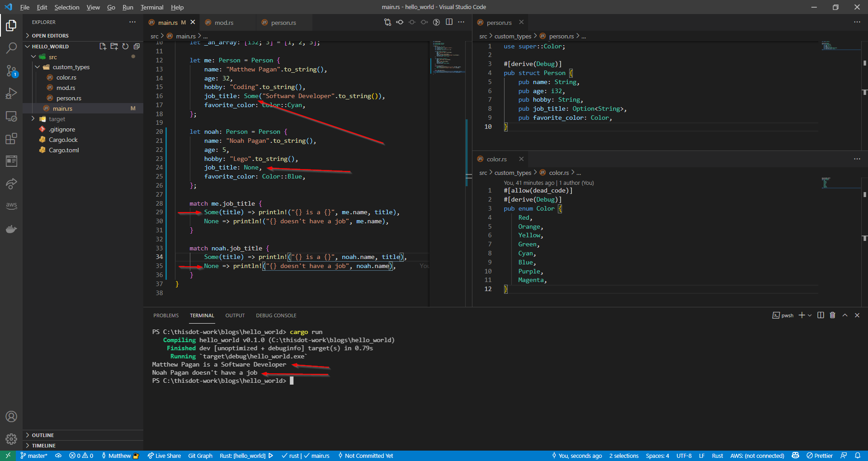Expand the target folder
The image size is (868, 461).
point(33,119)
